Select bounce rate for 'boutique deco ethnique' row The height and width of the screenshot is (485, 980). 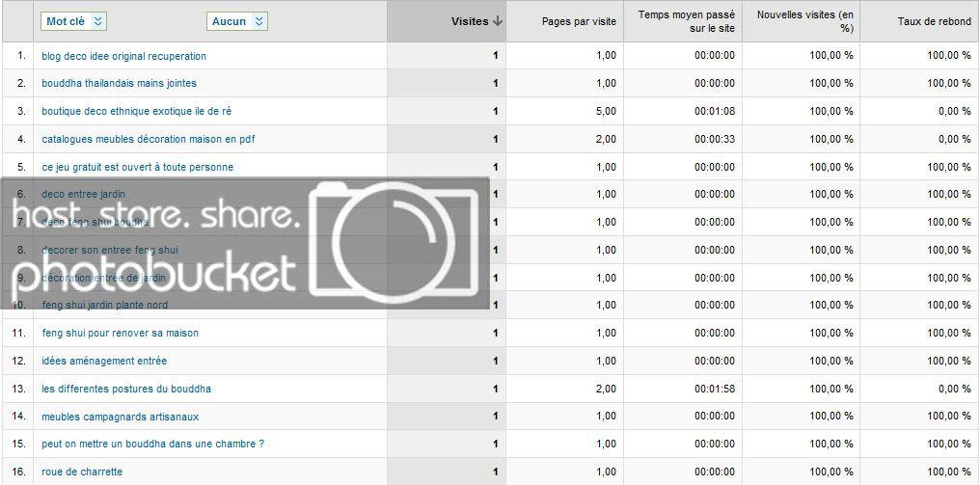[955, 111]
